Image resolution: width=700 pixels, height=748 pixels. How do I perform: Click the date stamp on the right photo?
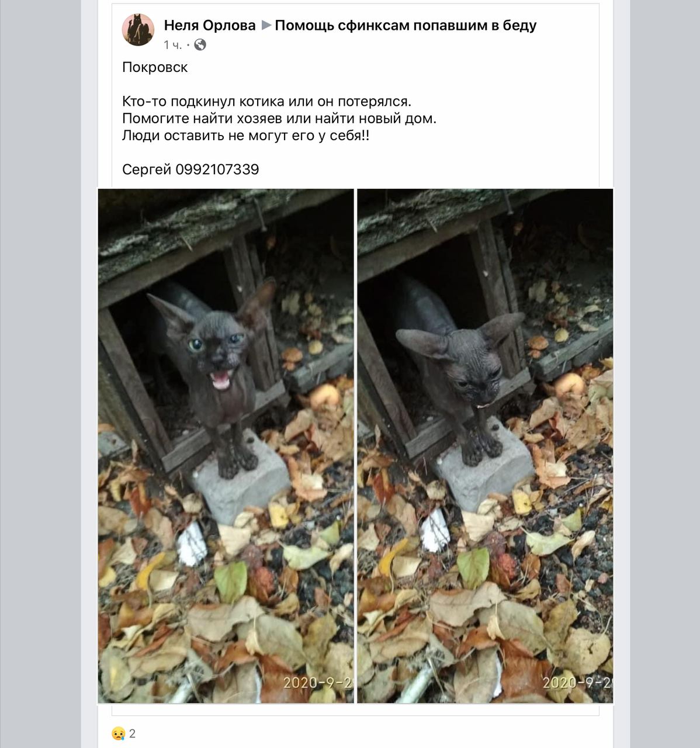click(x=577, y=682)
